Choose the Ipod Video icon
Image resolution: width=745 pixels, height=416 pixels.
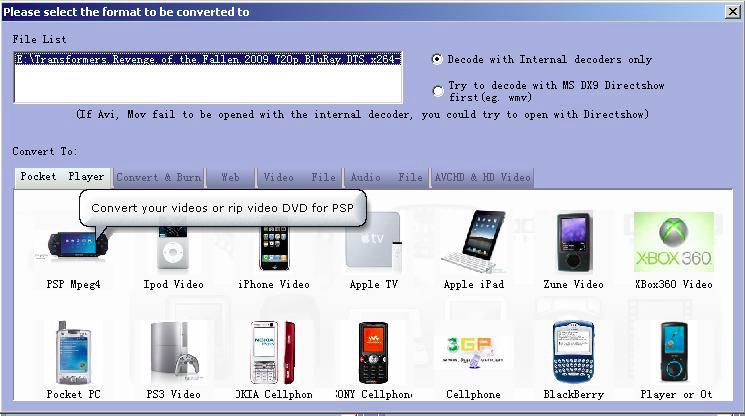click(173, 245)
